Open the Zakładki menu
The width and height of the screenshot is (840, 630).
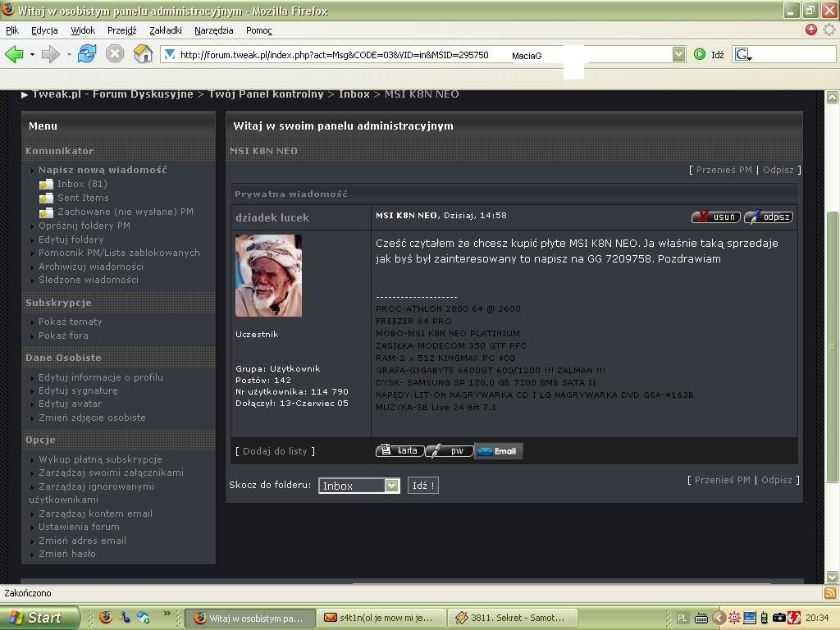click(166, 30)
